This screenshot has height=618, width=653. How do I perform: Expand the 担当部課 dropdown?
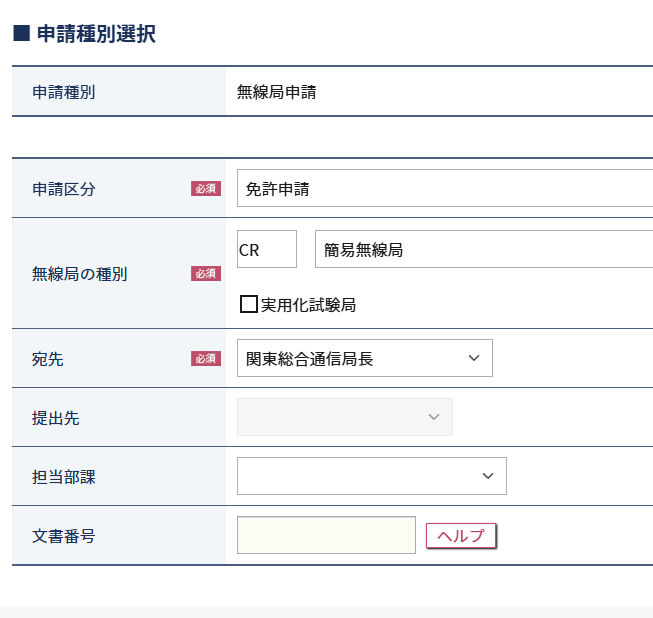tap(371, 476)
